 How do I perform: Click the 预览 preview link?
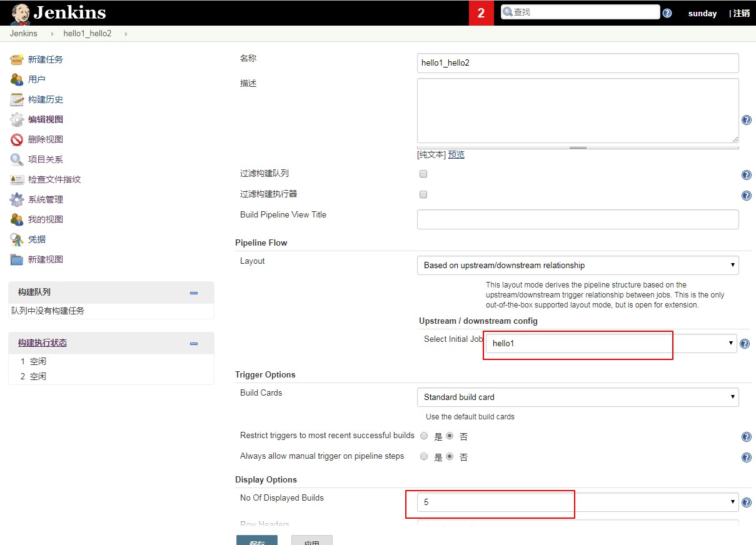[456, 155]
